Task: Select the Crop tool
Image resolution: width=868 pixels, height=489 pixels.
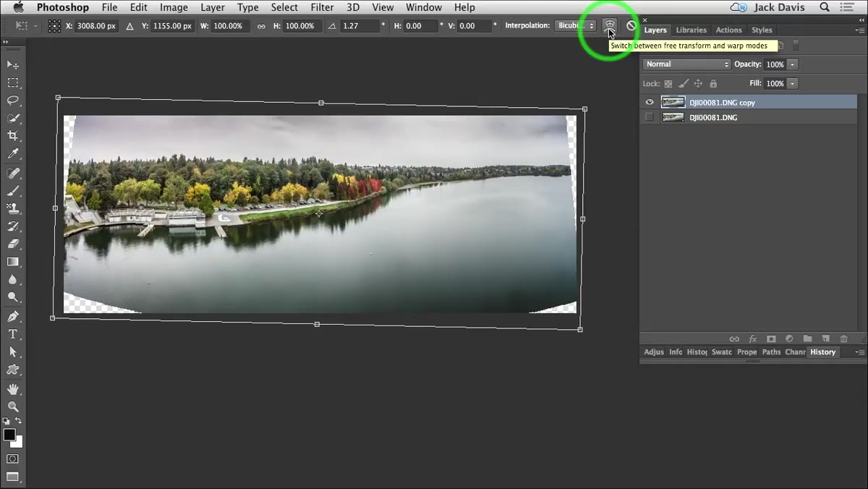Action: coord(13,136)
